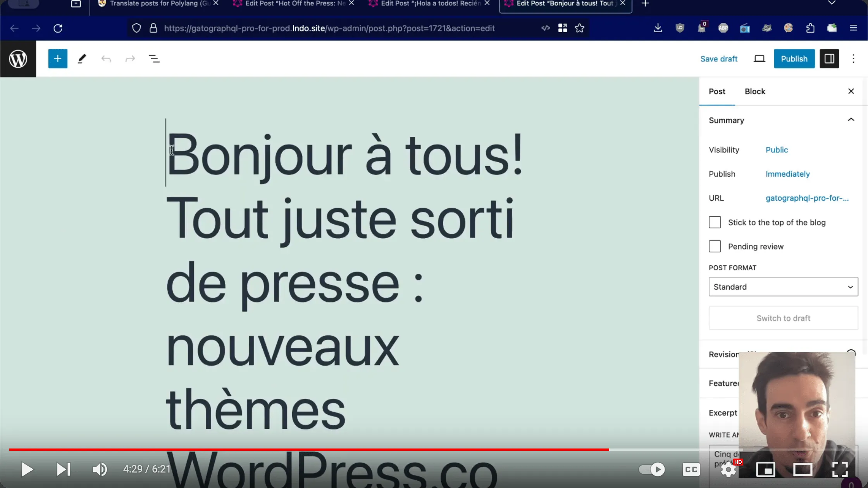Click the save draft button
Screen dimensions: 868x488
click(x=719, y=58)
